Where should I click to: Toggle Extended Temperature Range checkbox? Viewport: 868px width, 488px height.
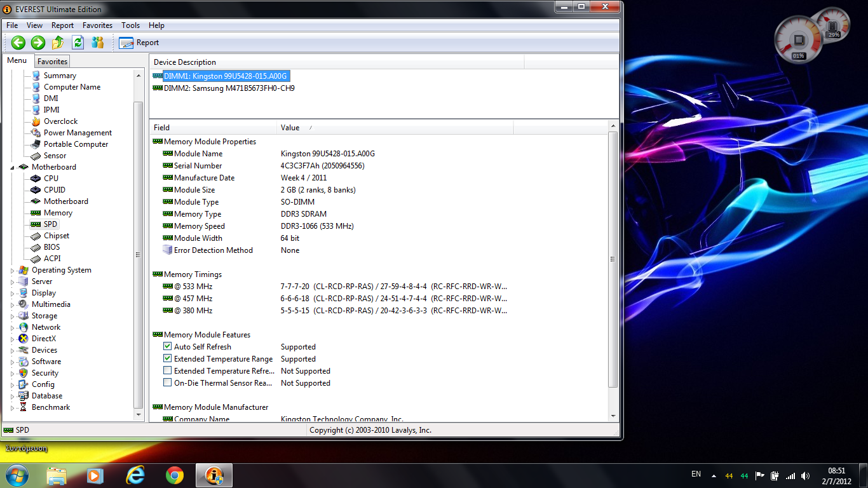click(168, 359)
